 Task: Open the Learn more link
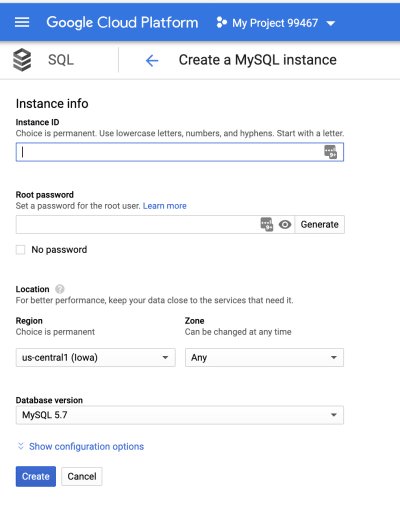(x=165, y=206)
